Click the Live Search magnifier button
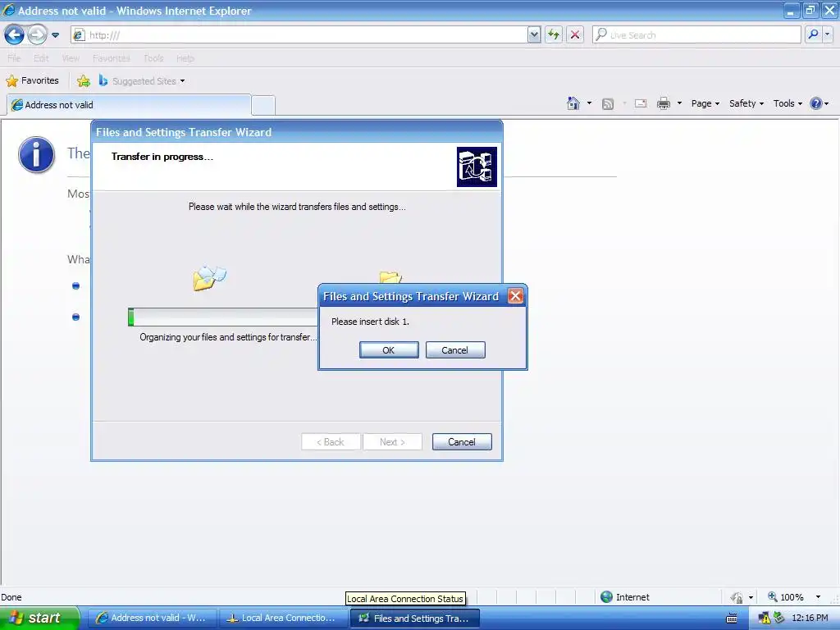Screen dimensions: 840x630 (x=813, y=34)
